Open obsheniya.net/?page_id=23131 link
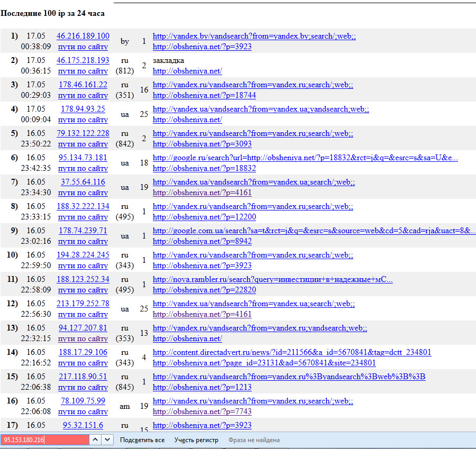This screenshot has height=449, width=476. pyautogui.click(x=264, y=362)
